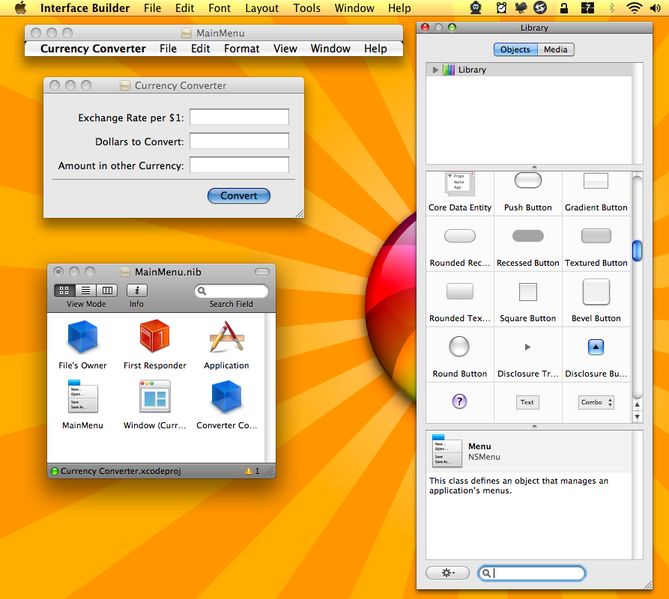Select the Application icon in MainMenu.nib

click(227, 337)
